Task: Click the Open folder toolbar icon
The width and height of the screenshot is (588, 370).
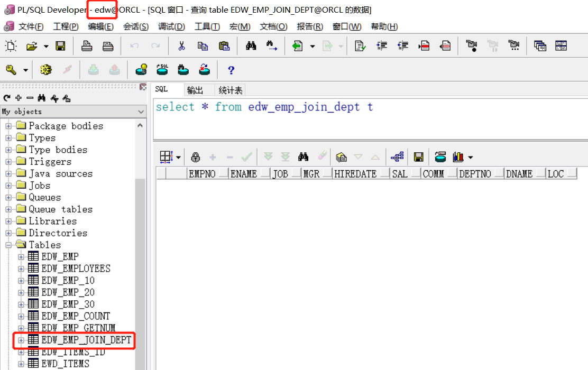Action: (x=32, y=46)
